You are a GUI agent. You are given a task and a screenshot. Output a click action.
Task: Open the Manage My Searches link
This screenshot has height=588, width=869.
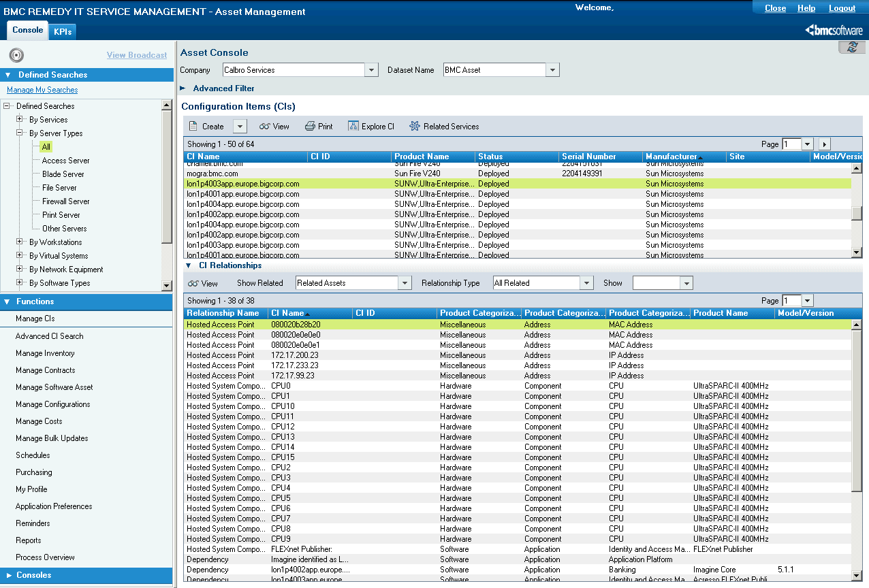pyautogui.click(x=42, y=90)
